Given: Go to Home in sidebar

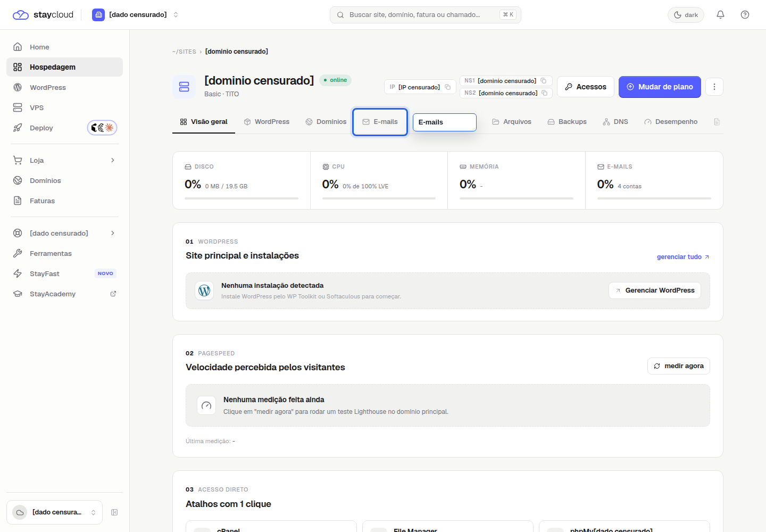Looking at the screenshot, I should (x=64, y=47).
